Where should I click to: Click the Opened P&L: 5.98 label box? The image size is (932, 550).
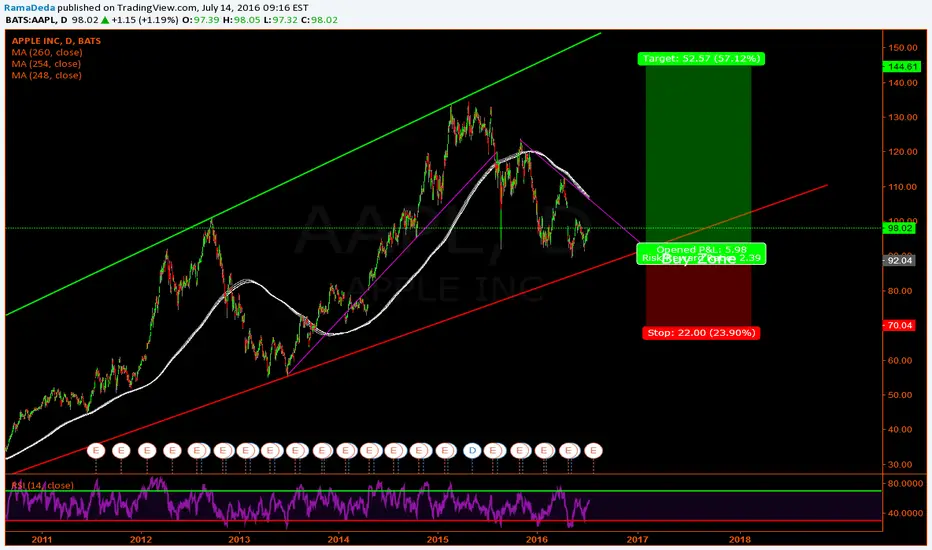point(701,253)
